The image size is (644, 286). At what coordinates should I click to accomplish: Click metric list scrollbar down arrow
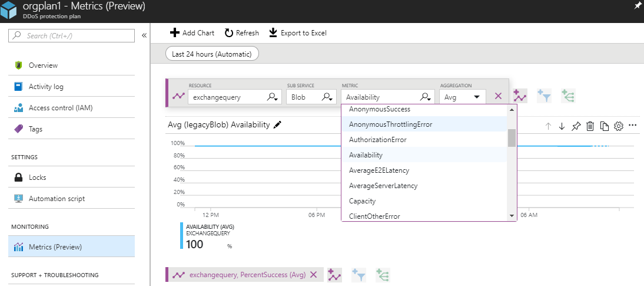pos(512,216)
